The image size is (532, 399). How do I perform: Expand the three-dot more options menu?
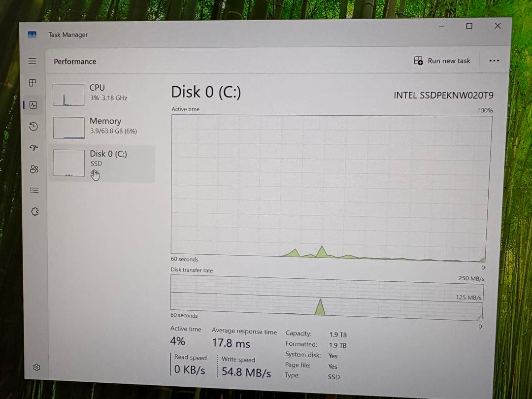494,61
